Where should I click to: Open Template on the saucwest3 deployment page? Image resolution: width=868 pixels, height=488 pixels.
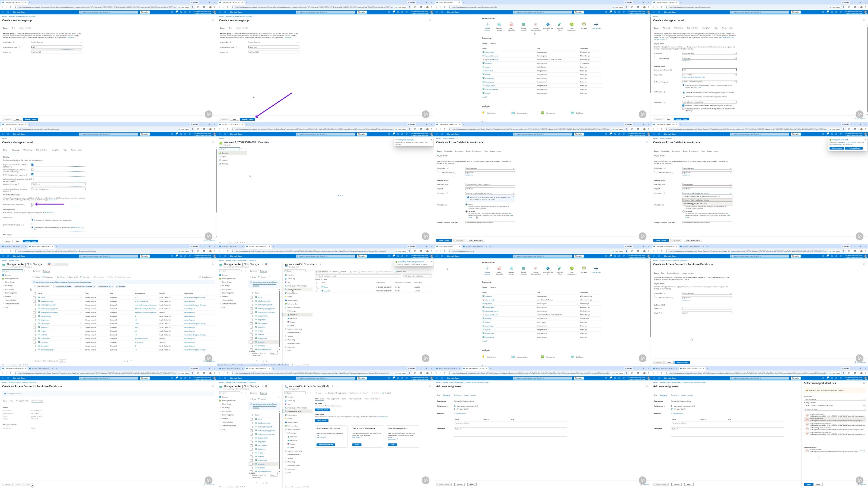click(x=225, y=164)
